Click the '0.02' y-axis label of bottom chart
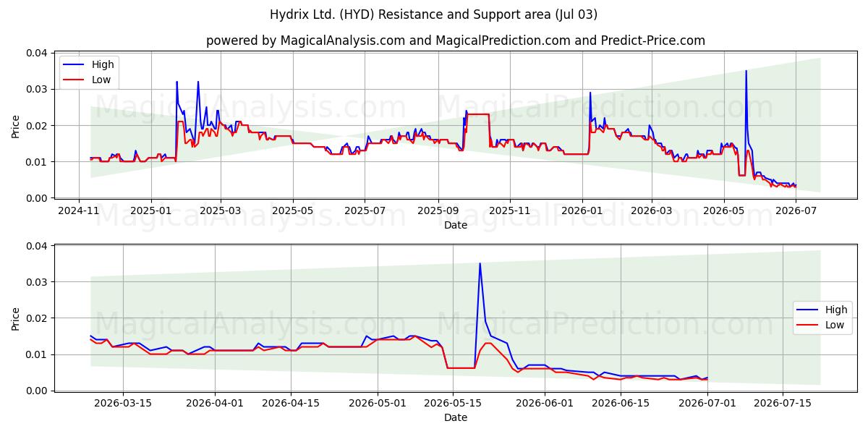868x434 pixels. point(37,318)
